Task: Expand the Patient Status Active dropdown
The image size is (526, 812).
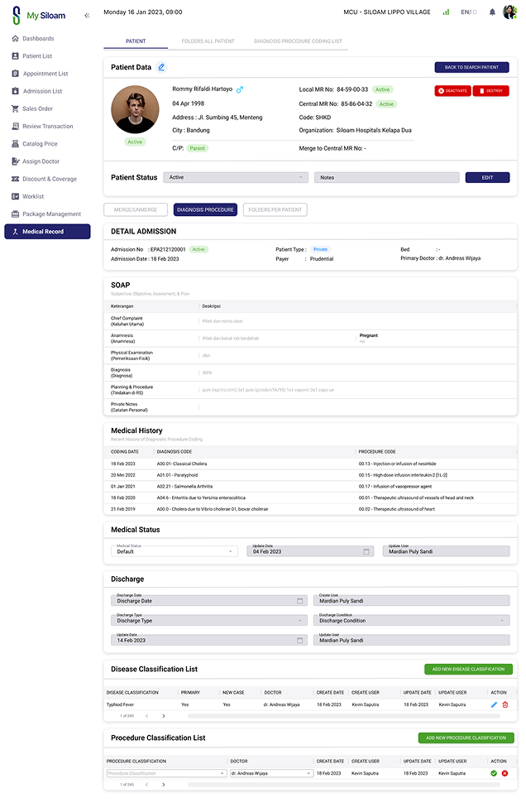Action: (x=235, y=177)
